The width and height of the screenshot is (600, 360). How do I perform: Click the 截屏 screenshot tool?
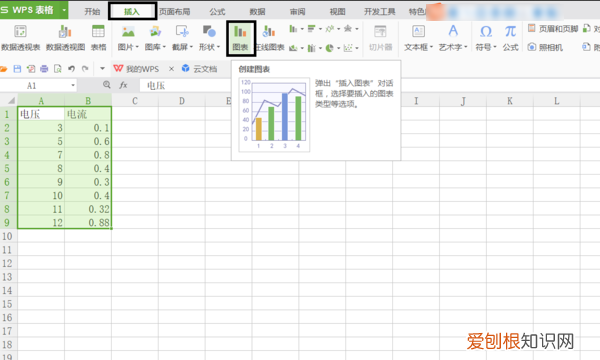[182, 31]
